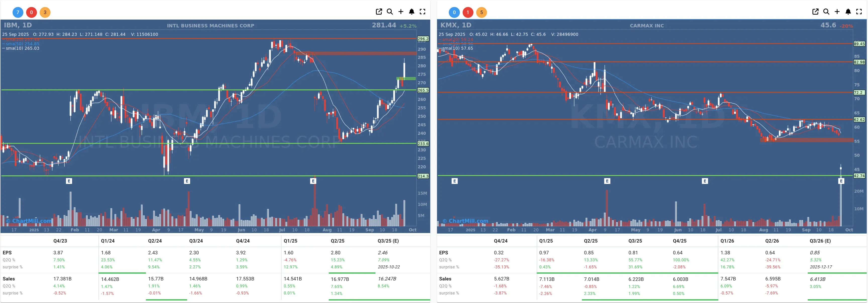The image size is (868, 303).
Task: Click KMX earnings marker at late September
Action: (841, 181)
